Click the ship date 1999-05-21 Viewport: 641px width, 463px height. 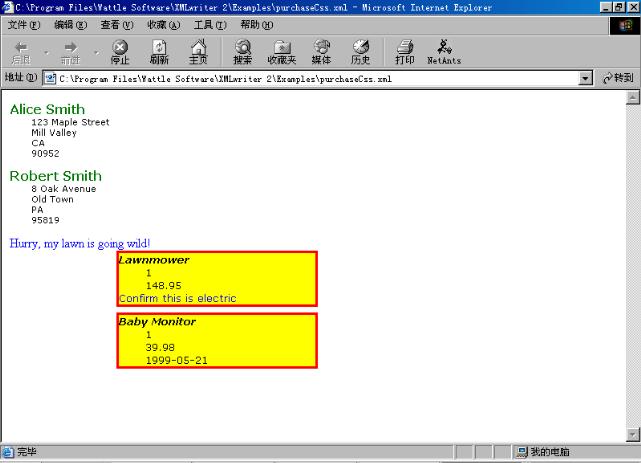pos(177,360)
